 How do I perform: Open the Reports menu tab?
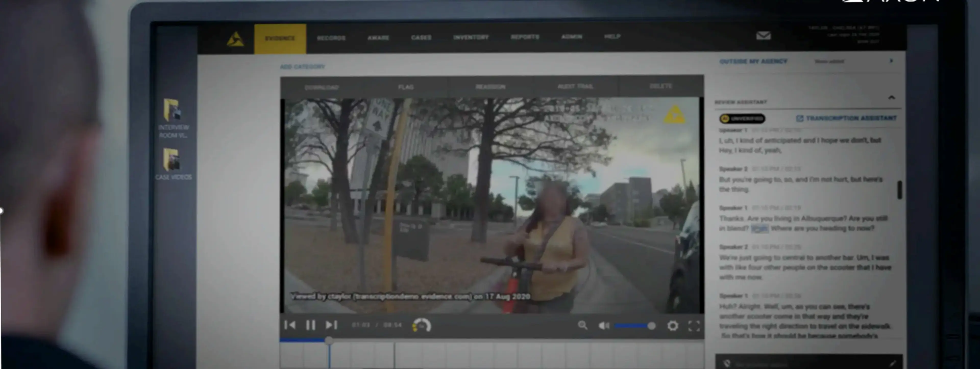tap(525, 37)
